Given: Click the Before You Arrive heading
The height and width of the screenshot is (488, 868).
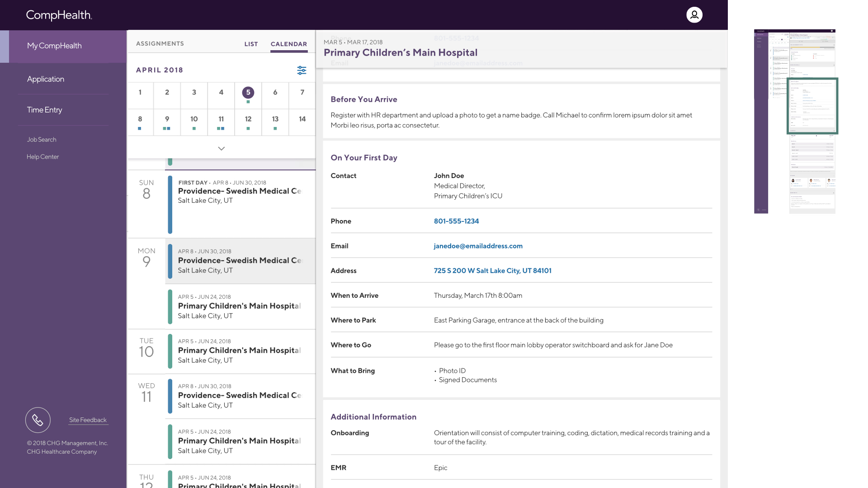Looking at the screenshot, I should [x=364, y=99].
